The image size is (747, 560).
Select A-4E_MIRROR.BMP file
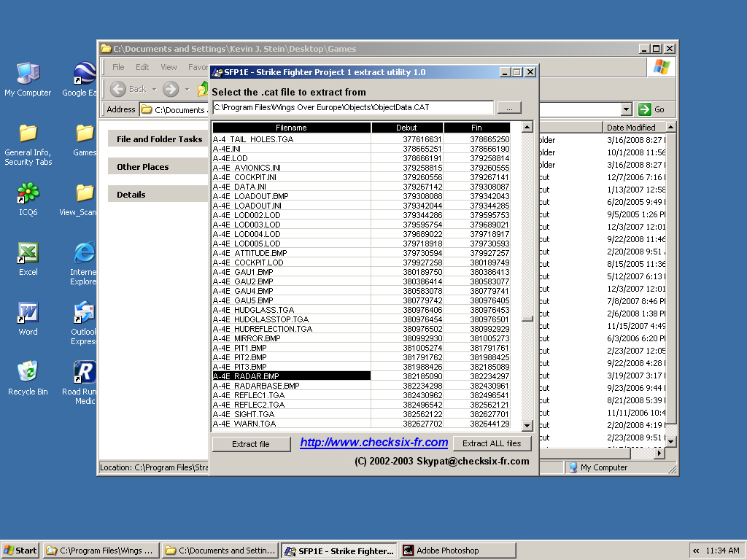(361, 338)
